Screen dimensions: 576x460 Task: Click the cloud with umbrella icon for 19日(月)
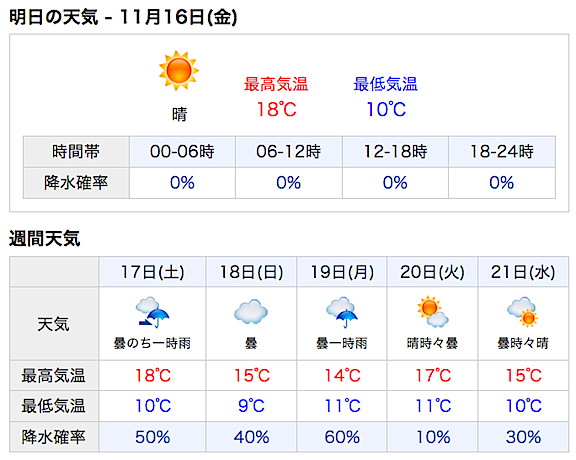point(342,312)
